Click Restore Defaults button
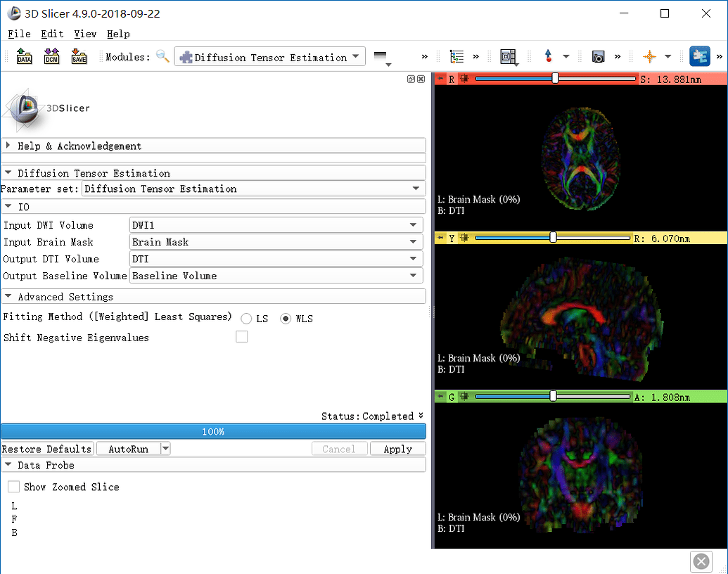728x574 pixels. tap(47, 449)
